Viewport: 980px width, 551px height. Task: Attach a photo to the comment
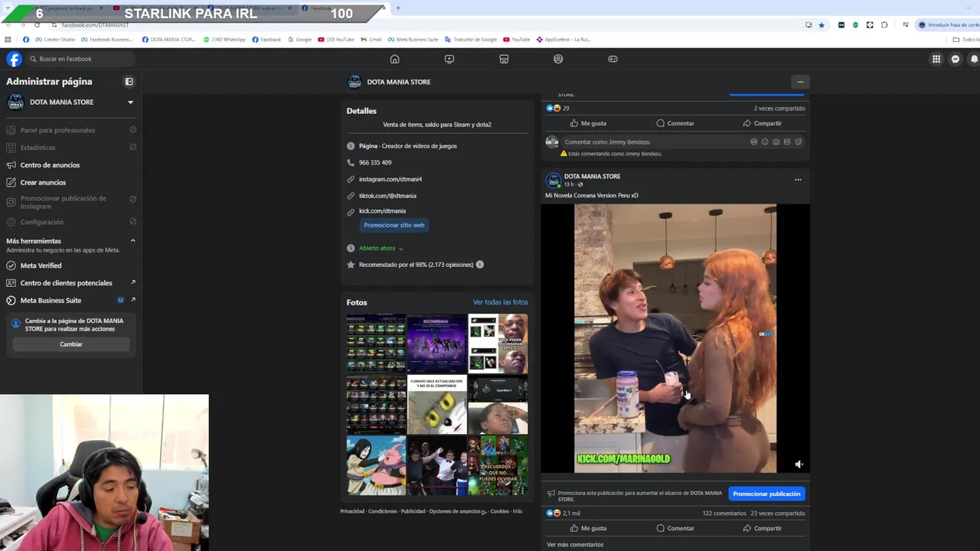point(776,142)
